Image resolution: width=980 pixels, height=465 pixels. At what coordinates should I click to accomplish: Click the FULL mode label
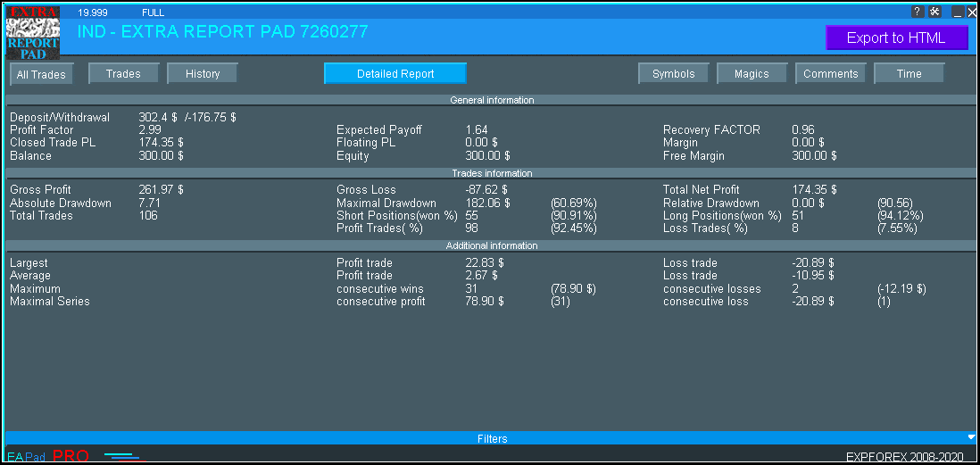pyautogui.click(x=153, y=12)
